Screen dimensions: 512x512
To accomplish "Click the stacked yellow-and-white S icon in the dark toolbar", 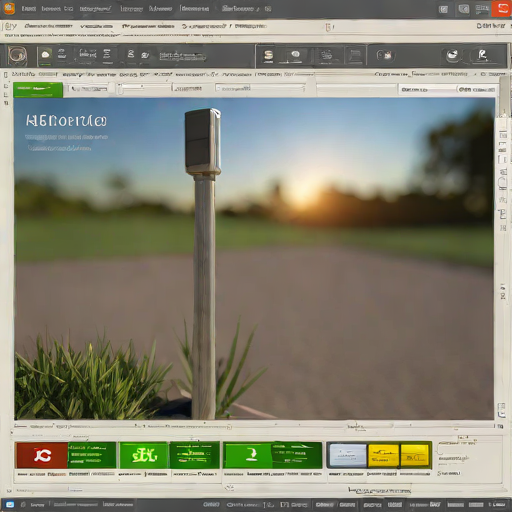I will (x=268, y=56).
